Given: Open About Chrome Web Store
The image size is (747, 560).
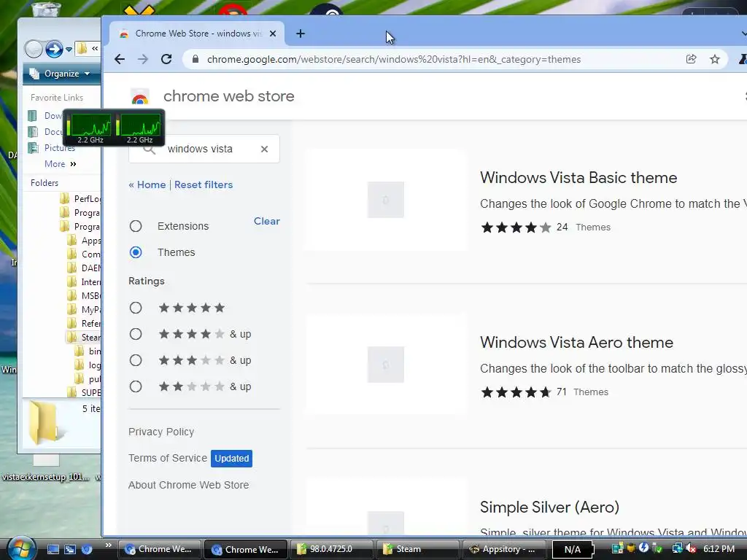Looking at the screenshot, I should click(189, 485).
